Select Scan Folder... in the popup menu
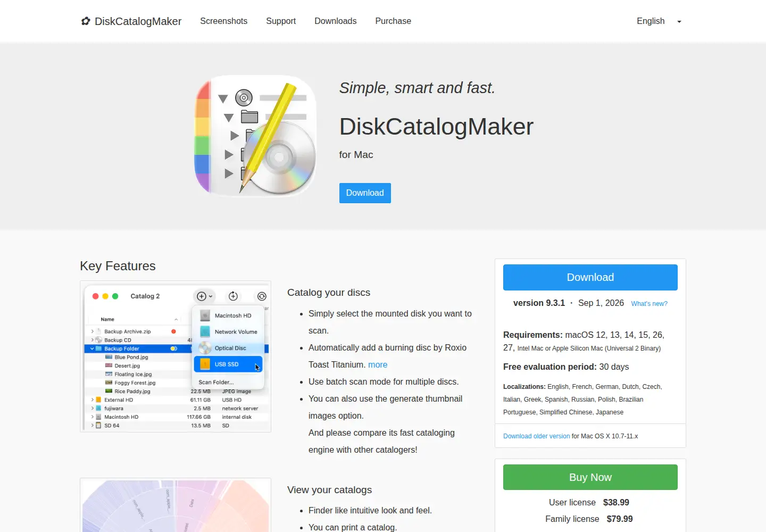This screenshot has width=766, height=532. 216,383
